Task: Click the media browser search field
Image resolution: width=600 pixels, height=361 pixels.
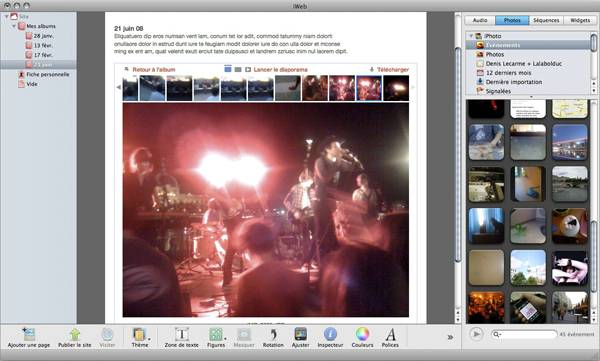Action: [x=524, y=334]
